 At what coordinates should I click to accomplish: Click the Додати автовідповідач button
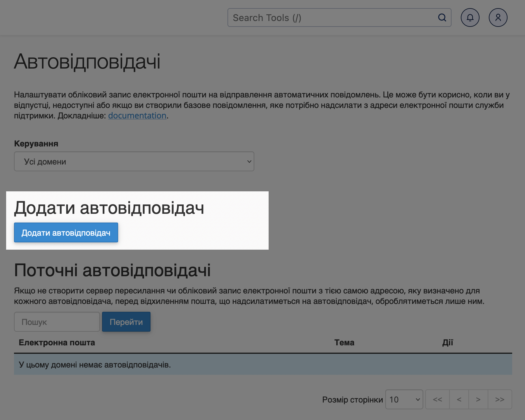coord(66,232)
